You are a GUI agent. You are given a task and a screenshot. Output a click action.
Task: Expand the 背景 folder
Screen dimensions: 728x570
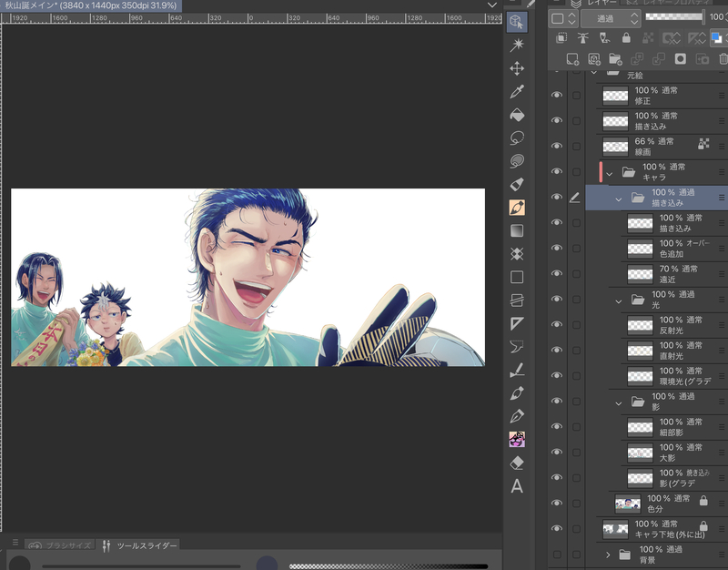coord(608,555)
